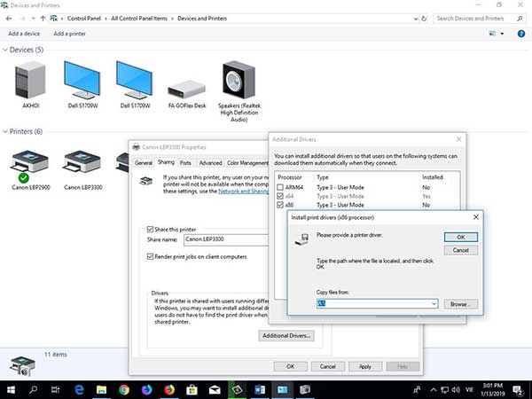
Task: Open taskbar Search
Action: pos(34,389)
